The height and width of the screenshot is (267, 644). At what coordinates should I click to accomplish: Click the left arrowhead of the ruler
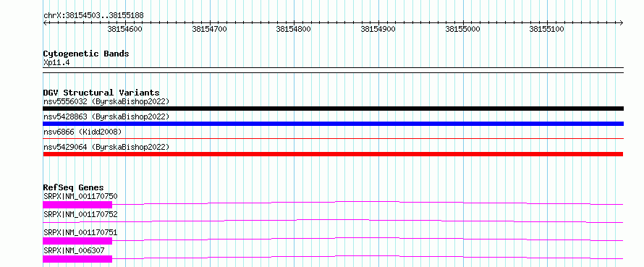pyautogui.click(x=45, y=22)
